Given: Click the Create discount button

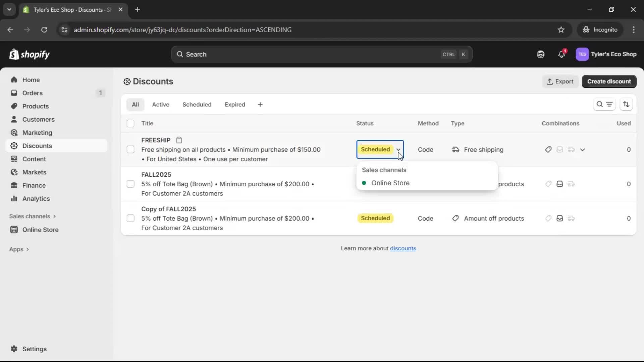Looking at the screenshot, I should click(609, 81).
